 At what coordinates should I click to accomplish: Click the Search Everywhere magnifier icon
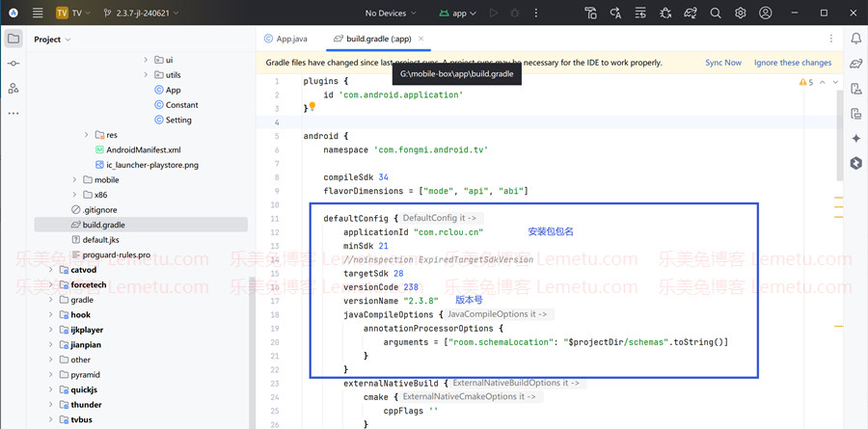716,13
